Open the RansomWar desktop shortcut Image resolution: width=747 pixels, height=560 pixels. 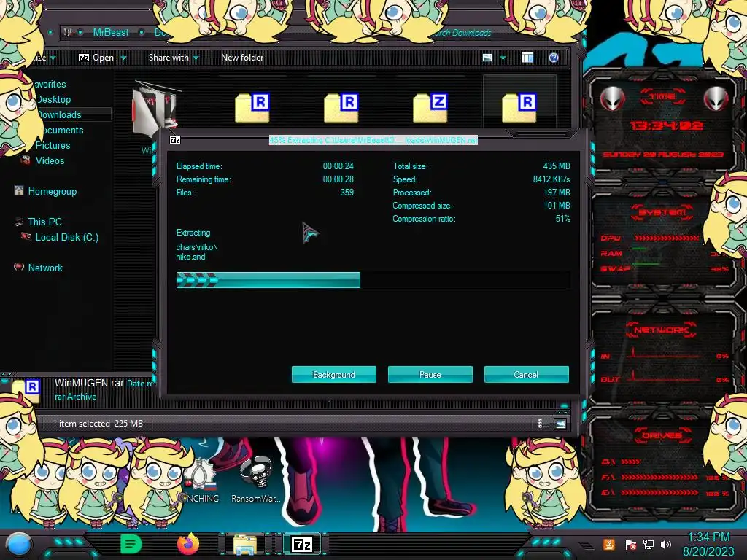click(x=256, y=479)
